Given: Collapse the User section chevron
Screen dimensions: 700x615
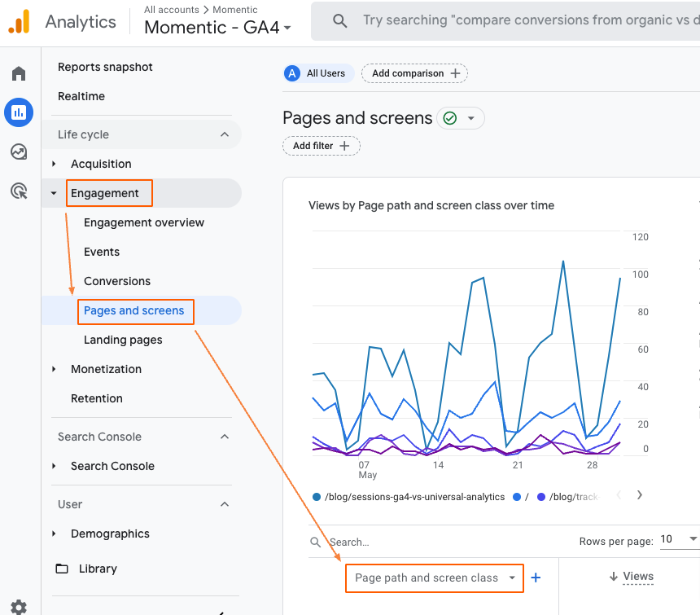Looking at the screenshot, I should click(225, 504).
